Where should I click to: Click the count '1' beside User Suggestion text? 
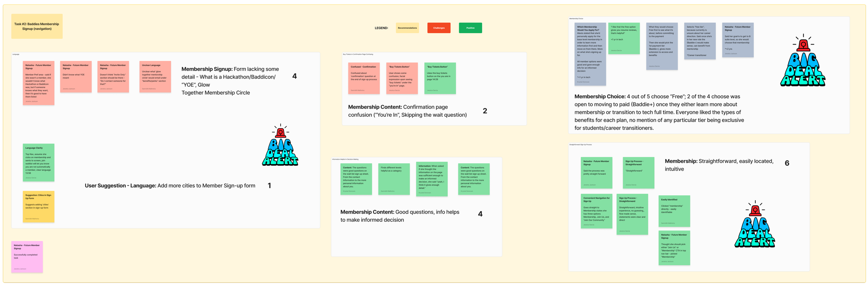(269, 186)
